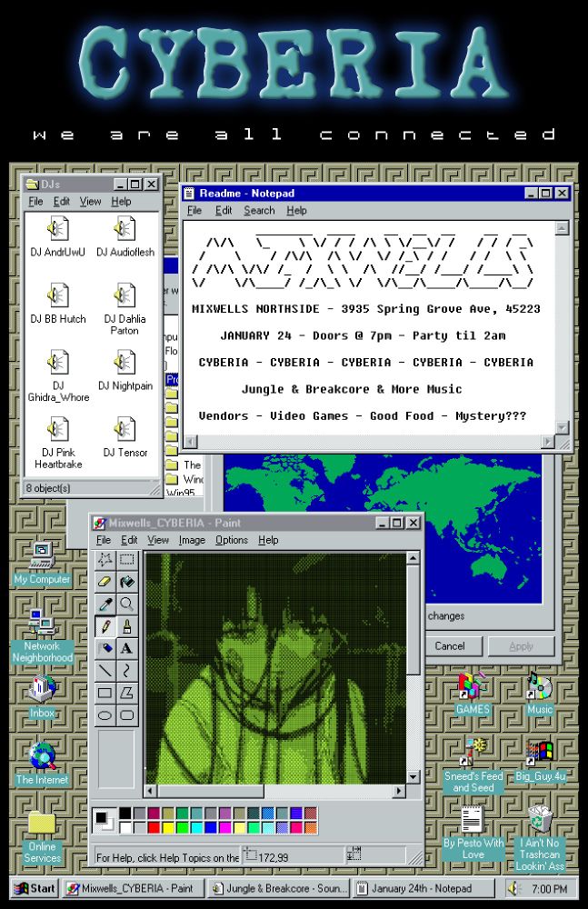Open the DJ AndrUwU sound file
The height and width of the screenshot is (909, 588).
pyautogui.click(x=57, y=236)
